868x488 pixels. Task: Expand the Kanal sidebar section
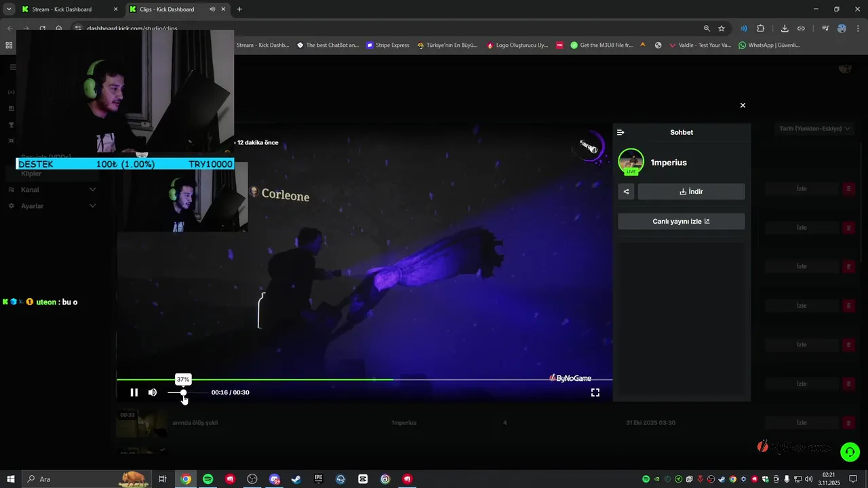tap(52, 190)
